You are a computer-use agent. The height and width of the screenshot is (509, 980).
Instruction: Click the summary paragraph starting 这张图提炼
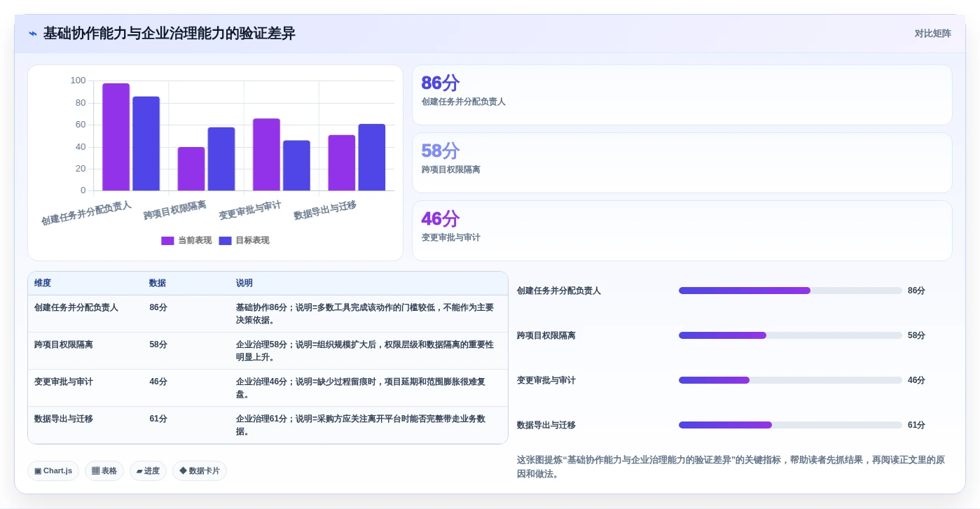click(731, 467)
